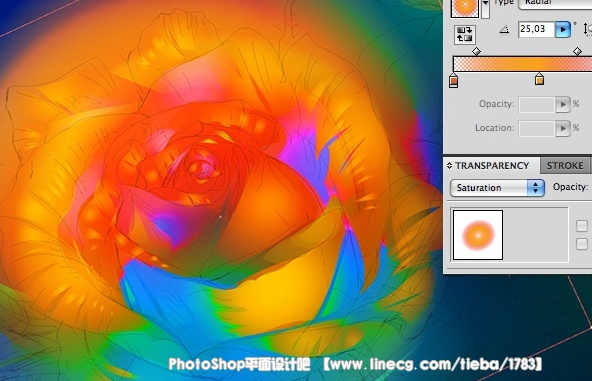Click the Reverse Gradient icon
Image resolution: width=592 pixels, height=381 pixels.
point(464,34)
